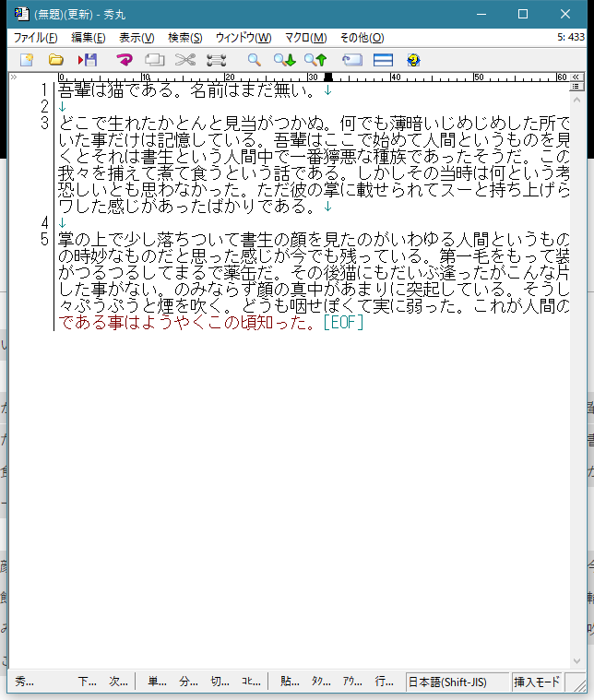Open the 検索(S) menu
This screenshot has width=594, height=700.
click(x=184, y=38)
